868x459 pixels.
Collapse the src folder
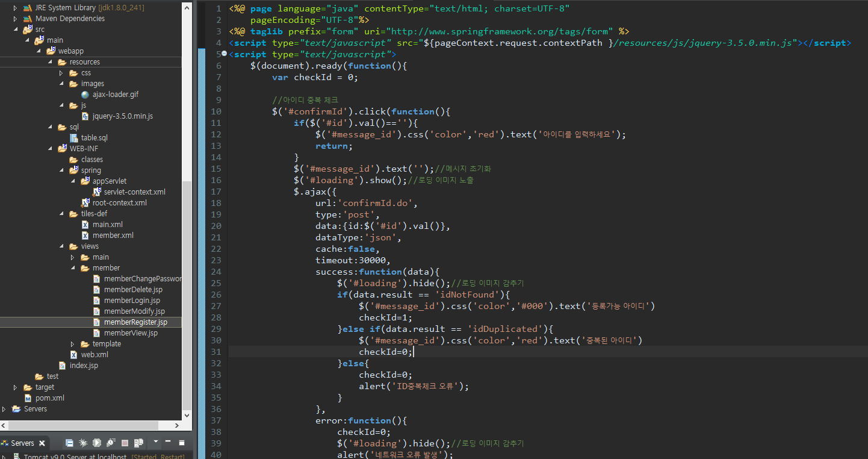click(x=15, y=30)
